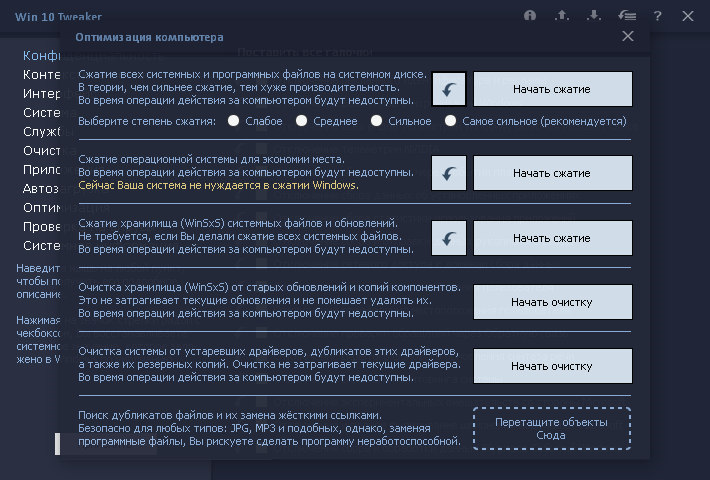Click undo arrow beside WinSxS compression
The width and height of the screenshot is (710, 480).
click(x=449, y=238)
